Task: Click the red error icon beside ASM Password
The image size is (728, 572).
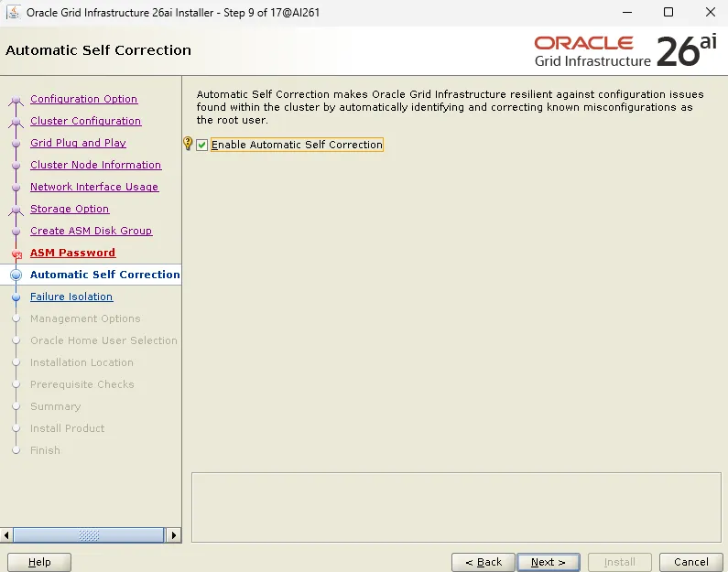Action: click(16, 254)
